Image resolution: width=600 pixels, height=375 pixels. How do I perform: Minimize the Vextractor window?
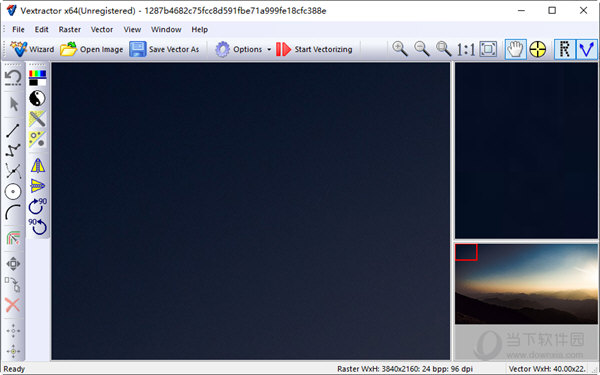coord(521,10)
